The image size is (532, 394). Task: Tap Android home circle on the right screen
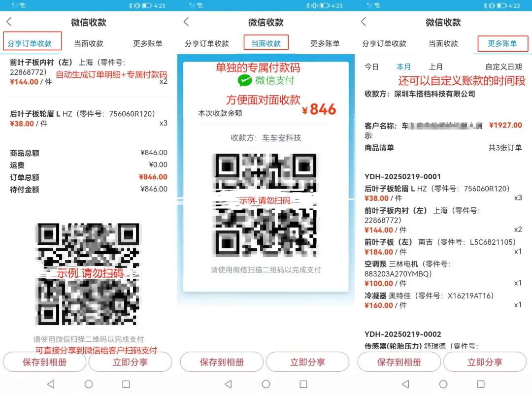coord(443,384)
